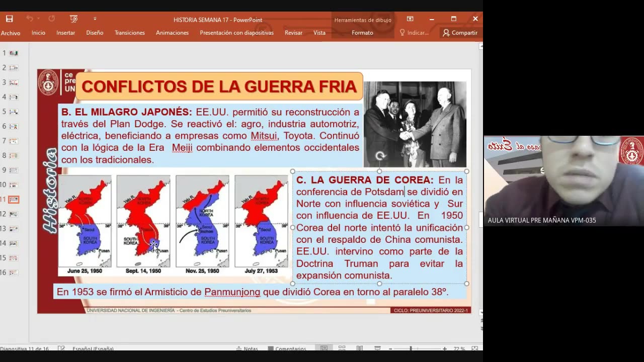This screenshot has width=644, height=362.
Task: Open Presentación con diapositivas tab
Action: tap(236, 33)
